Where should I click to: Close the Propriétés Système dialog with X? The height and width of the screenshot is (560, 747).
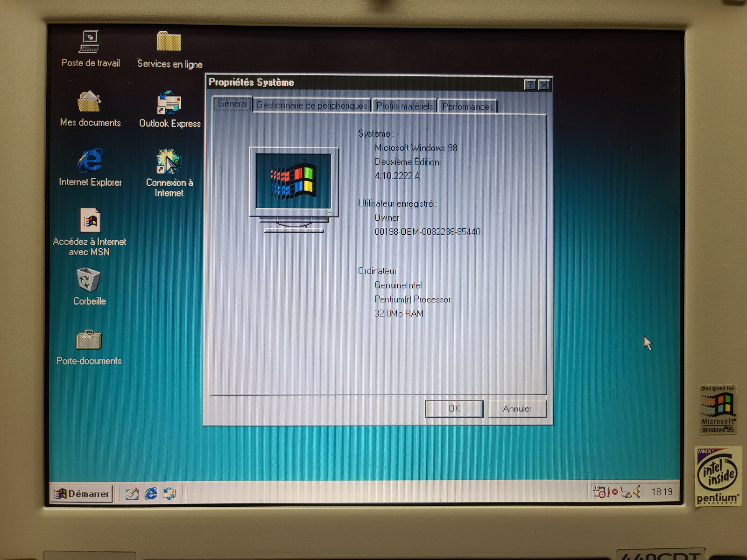coord(543,84)
